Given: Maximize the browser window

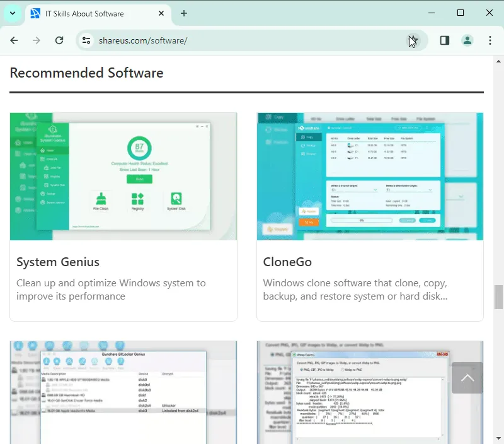Looking at the screenshot, I should pyautogui.click(x=461, y=13).
